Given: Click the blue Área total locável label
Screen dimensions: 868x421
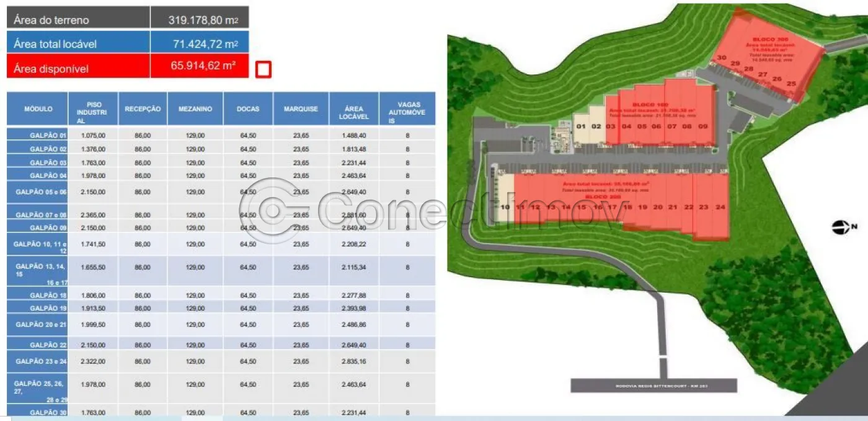Looking at the screenshot, I should tap(78, 43).
